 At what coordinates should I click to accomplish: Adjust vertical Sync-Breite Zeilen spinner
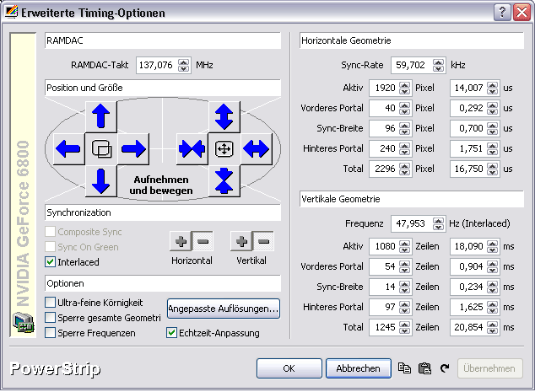tap(405, 287)
